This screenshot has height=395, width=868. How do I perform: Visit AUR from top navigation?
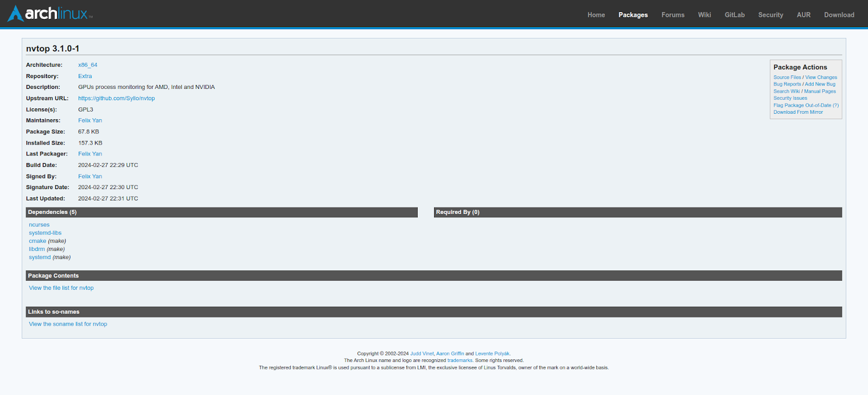803,15
